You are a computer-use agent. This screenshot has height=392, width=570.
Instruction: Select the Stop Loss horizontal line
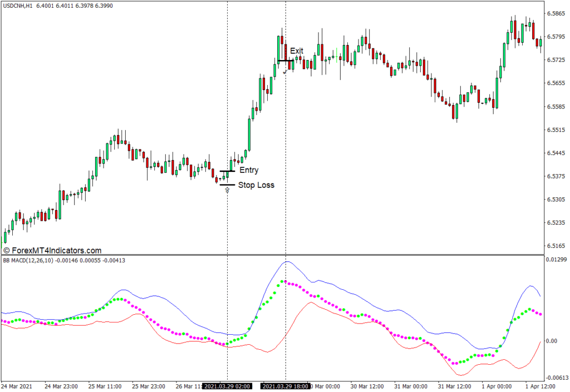click(x=227, y=185)
